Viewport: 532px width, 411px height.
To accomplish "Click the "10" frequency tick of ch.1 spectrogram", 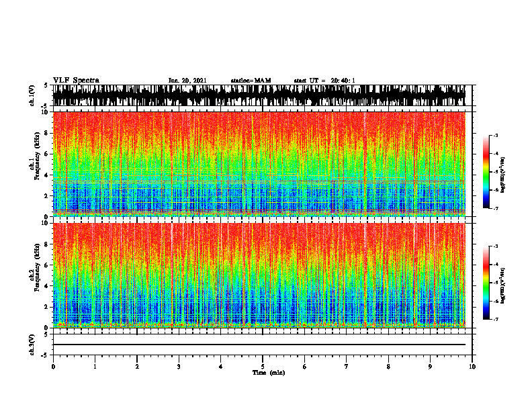I will [45, 112].
